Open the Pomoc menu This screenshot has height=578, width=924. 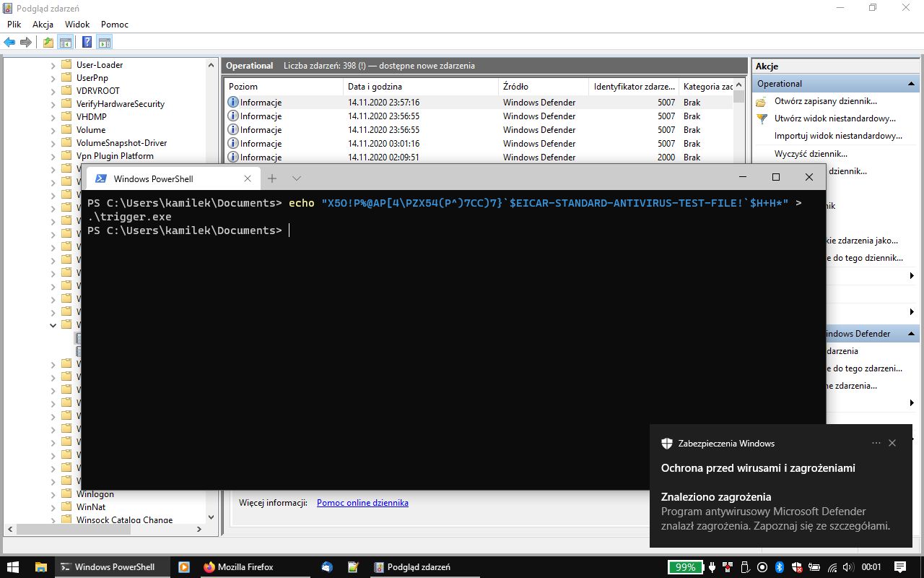click(115, 24)
